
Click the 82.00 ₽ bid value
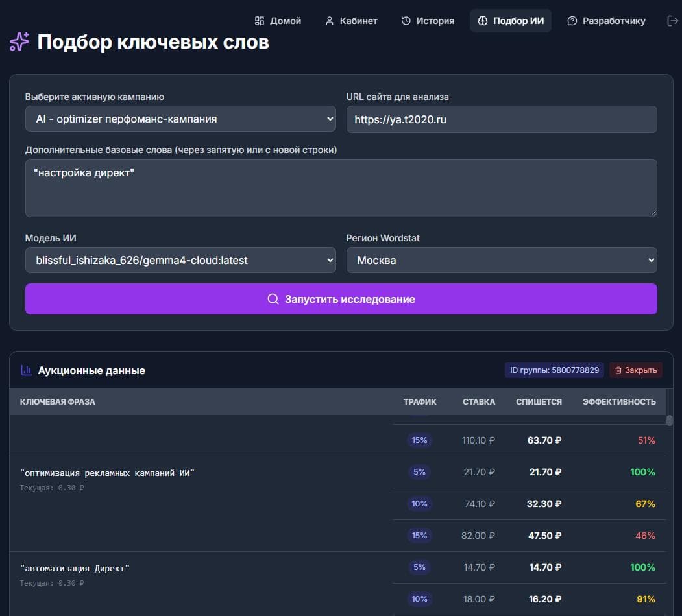point(478,536)
